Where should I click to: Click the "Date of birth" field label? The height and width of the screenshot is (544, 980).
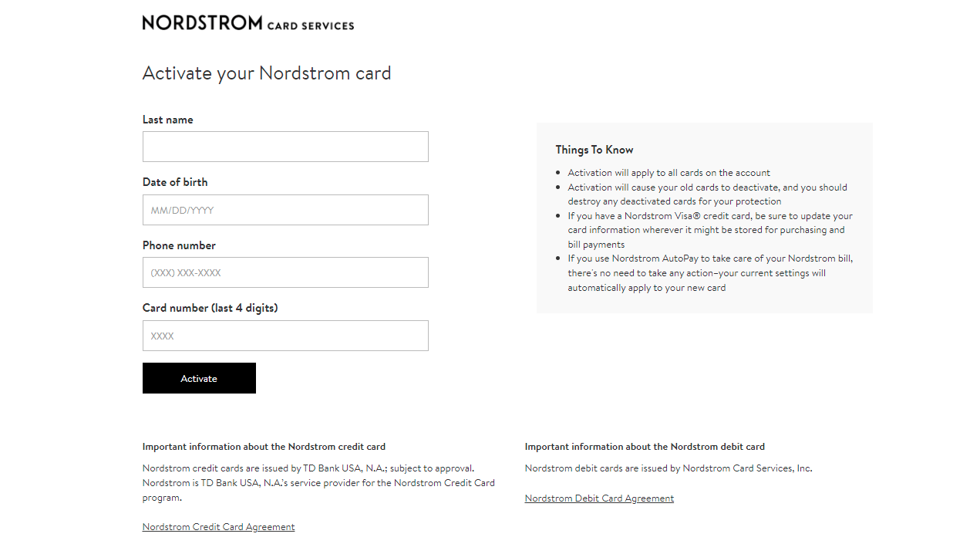(x=175, y=182)
